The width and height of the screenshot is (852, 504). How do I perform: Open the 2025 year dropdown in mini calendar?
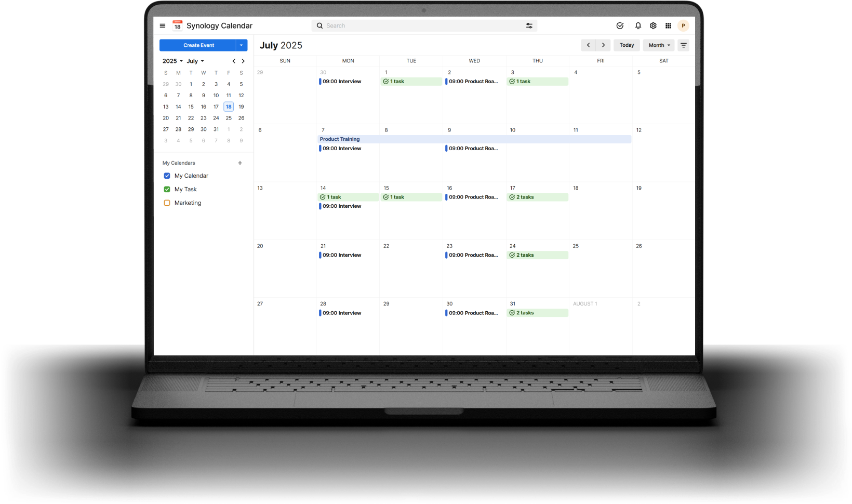coord(172,61)
